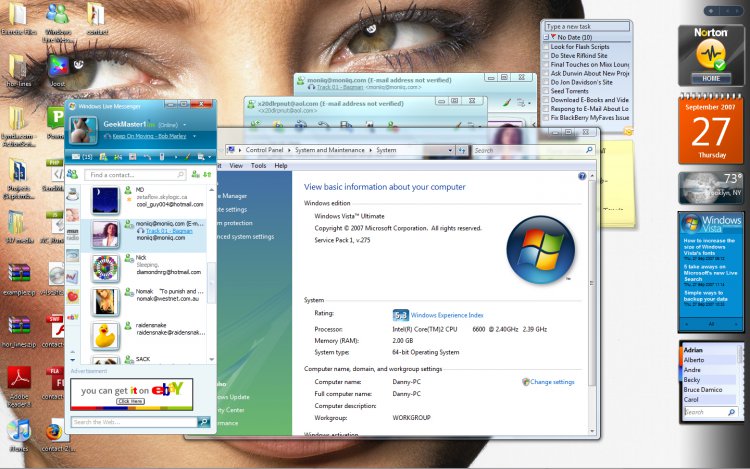Click the Add a contact icon beside contact search
Image resolution: width=750 pixels, height=469 pixels.
195,175
